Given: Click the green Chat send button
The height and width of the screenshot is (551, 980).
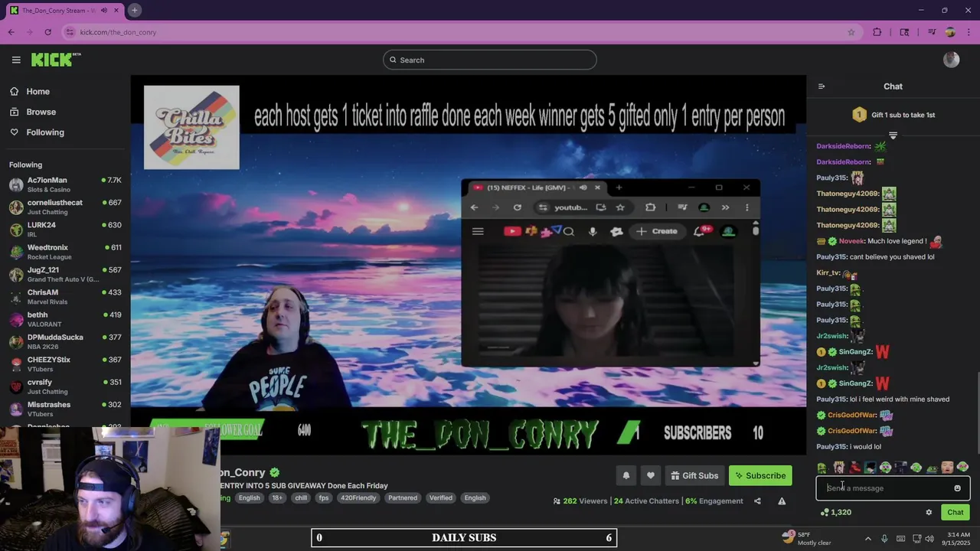Looking at the screenshot, I should [x=955, y=512].
